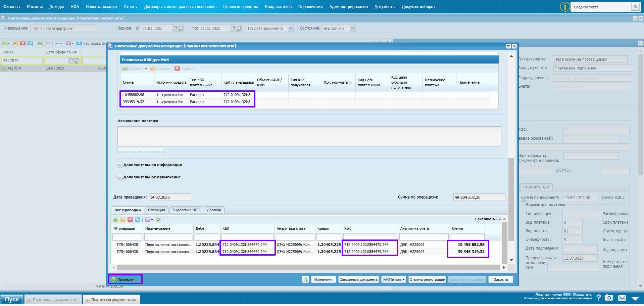Click the copy icon in postings toolbar
The height and width of the screenshot is (306, 644).
point(138,220)
